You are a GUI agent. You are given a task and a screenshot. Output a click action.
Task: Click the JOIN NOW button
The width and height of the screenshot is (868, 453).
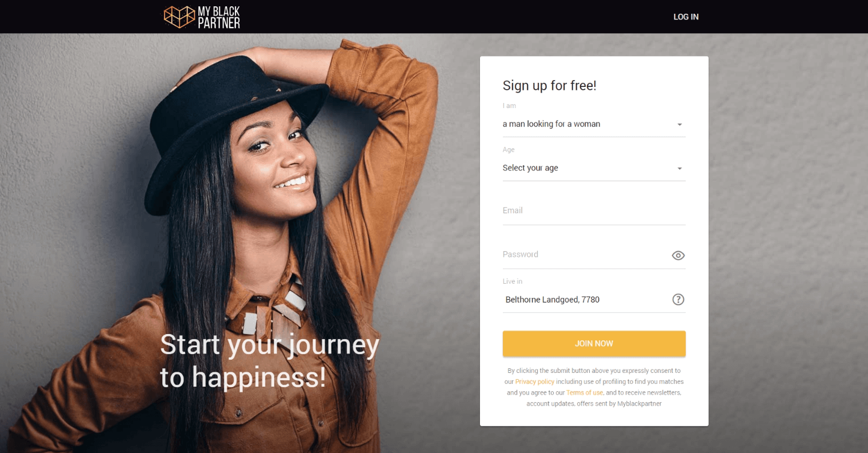click(x=594, y=343)
